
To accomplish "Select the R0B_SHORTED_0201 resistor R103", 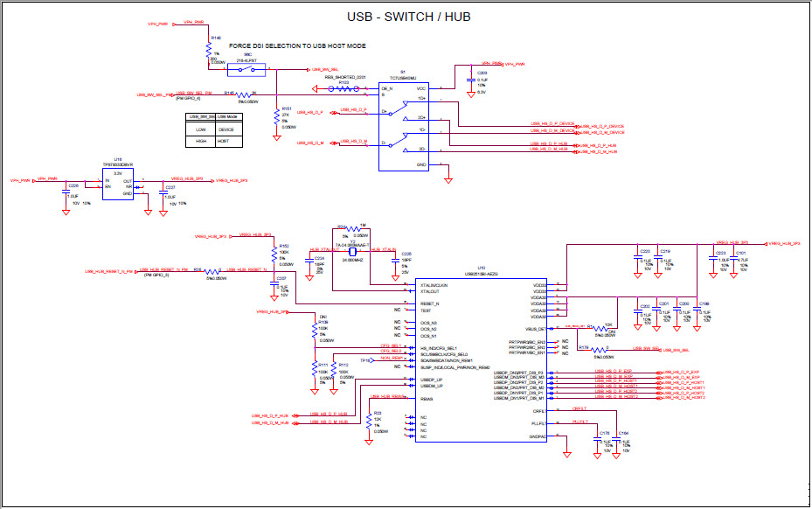I will 344,88.
